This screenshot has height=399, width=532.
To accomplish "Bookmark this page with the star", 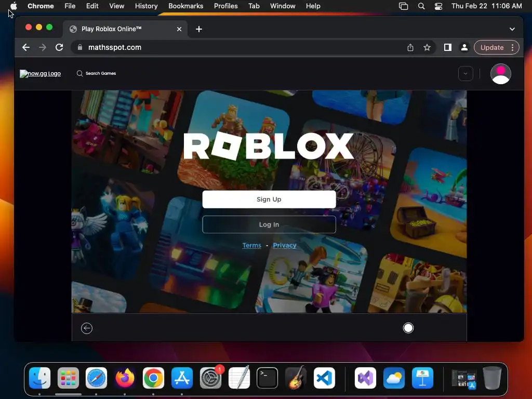I will 427,47.
